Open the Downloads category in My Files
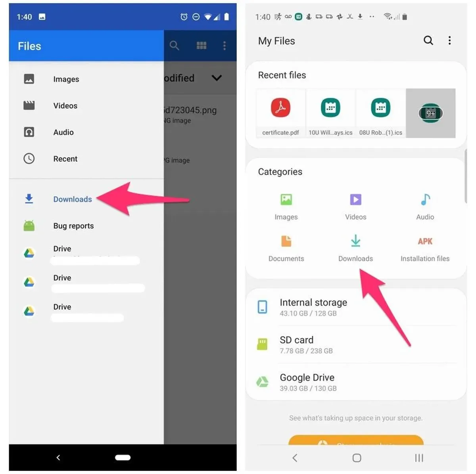Viewport: 476px width, 474px height. click(x=355, y=248)
